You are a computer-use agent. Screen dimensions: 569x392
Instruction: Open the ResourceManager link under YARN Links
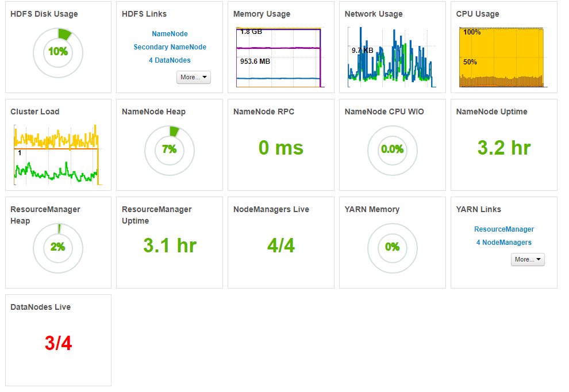[504, 229]
